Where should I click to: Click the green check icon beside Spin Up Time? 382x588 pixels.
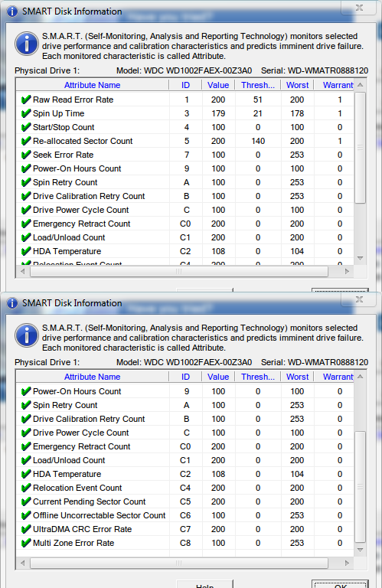coord(26,113)
